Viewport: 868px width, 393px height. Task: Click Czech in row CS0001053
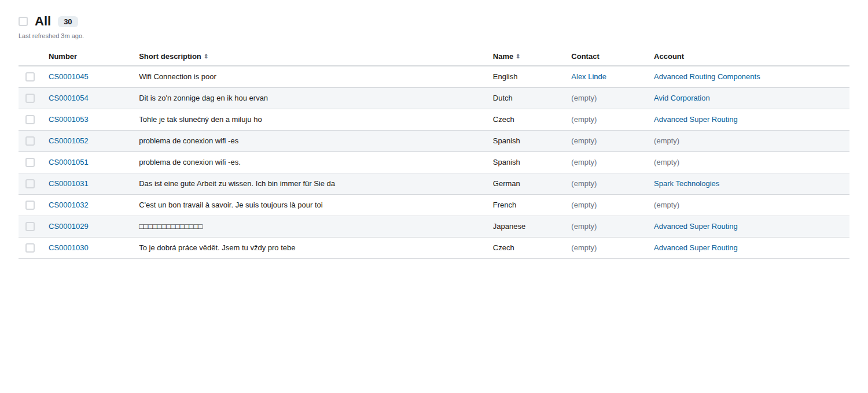[503, 120]
